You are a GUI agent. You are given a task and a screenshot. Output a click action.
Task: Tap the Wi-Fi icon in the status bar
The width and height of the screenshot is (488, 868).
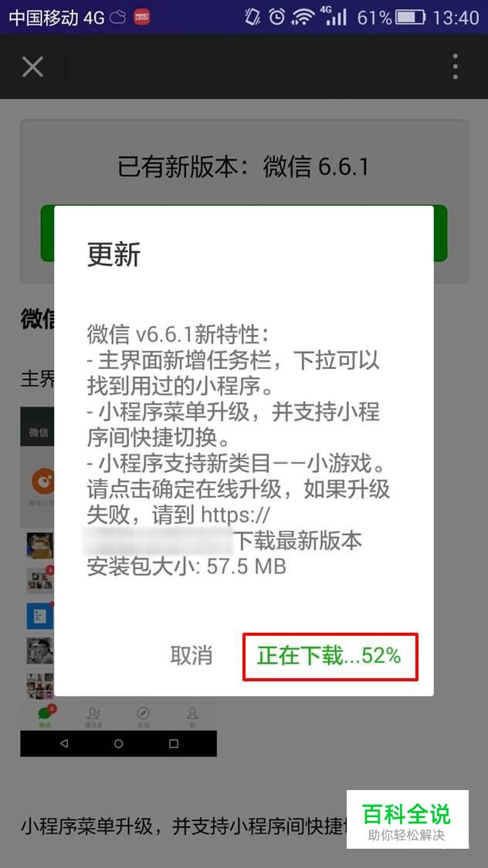[x=303, y=17]
